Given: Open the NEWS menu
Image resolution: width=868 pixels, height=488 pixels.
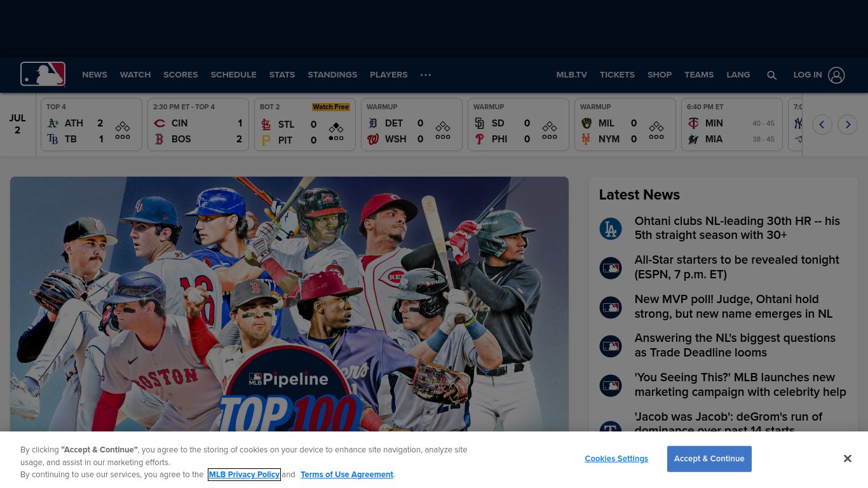Looking at the screenshot, I should [95, 75].
